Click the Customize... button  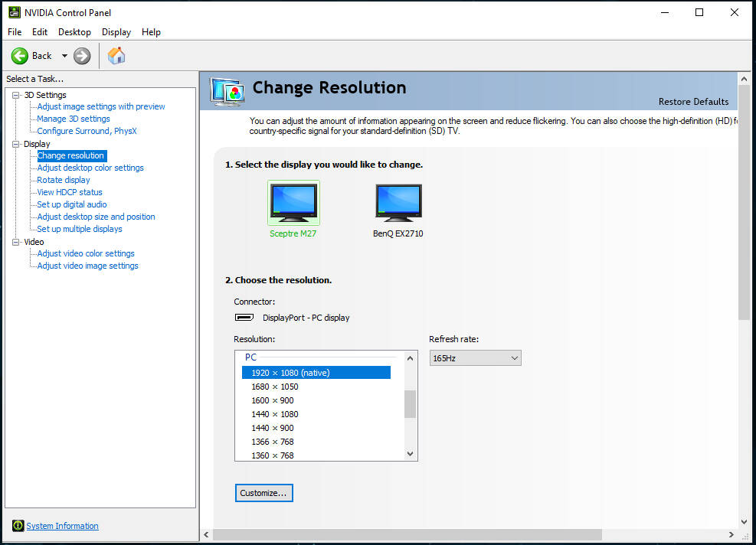tap(263, 493)
